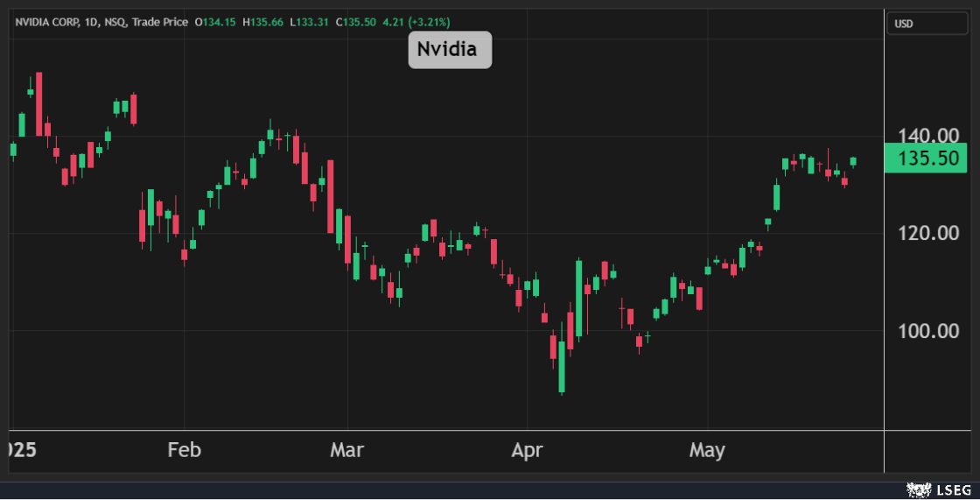The image size is (980, 500).
Task: Click the Low value L133.31
Action: (x=309, y=22)
